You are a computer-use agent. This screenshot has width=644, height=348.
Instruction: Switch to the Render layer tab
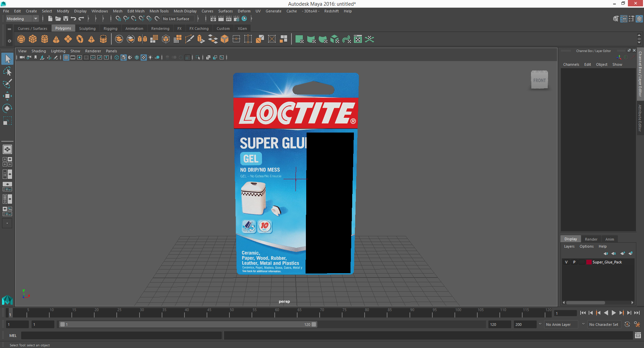pyautogui.click(x=591, y=239)
